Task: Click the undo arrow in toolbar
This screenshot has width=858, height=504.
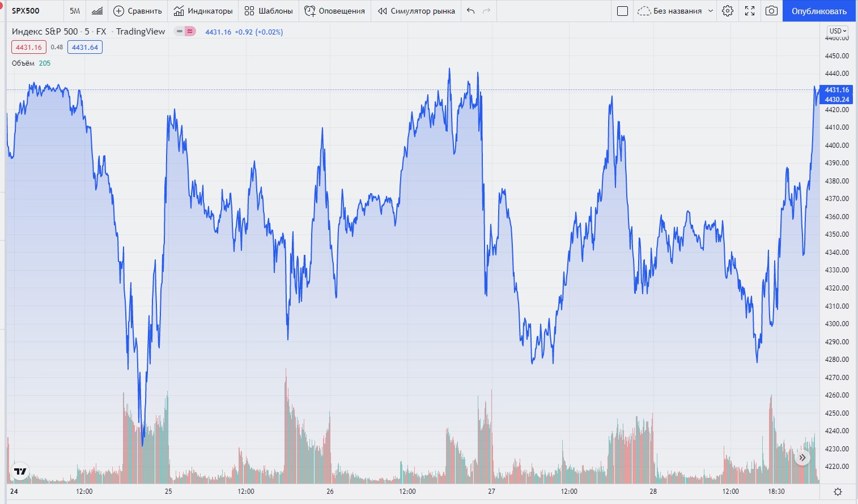Action: (x=470, y=11)
